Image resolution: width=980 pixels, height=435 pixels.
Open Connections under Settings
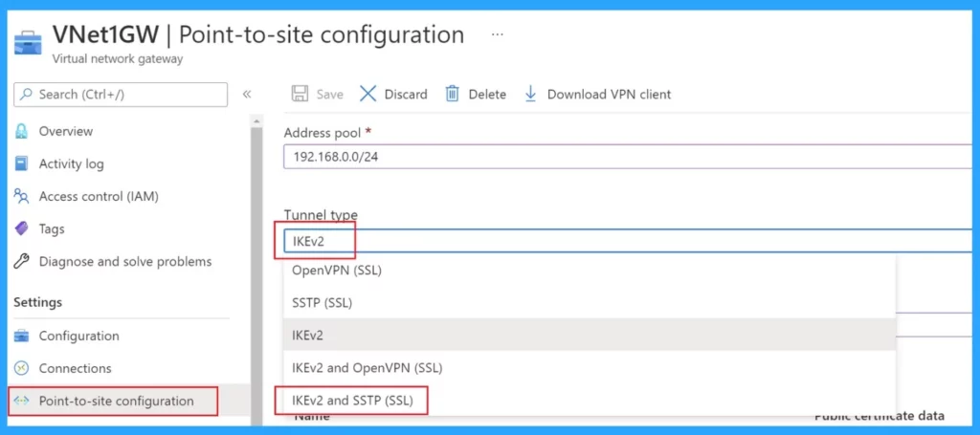coord(75,368)
